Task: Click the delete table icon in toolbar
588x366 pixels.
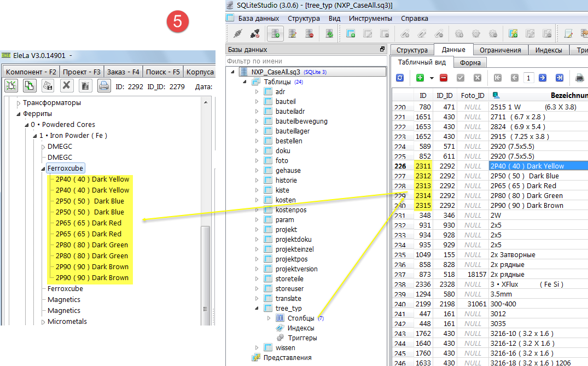Action: click(385, 34)
